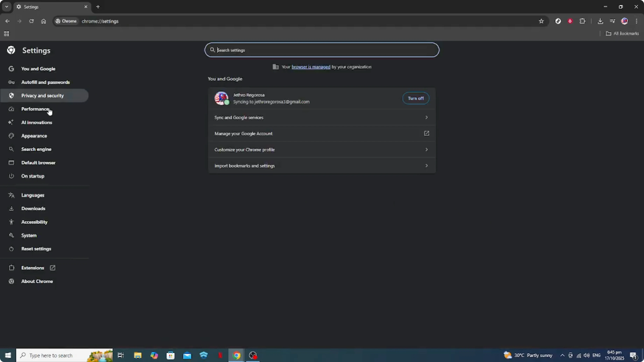Open the OBS Studio taskbar icon
Screen dimensions: 644x362
(253, 355)
